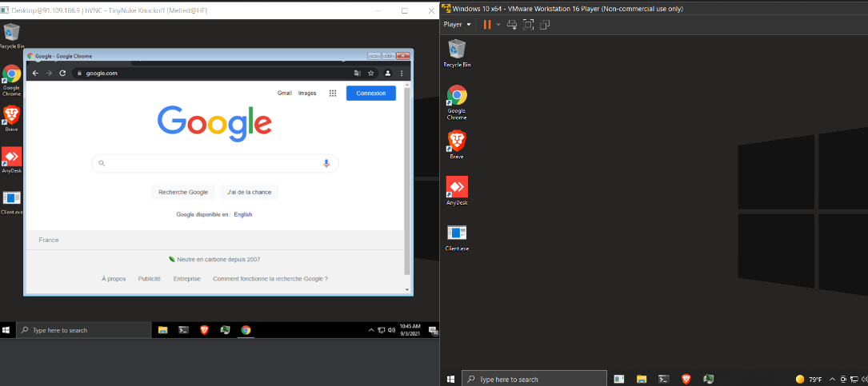
Task: Reload the google.com page
Action: click(x=62, y=73)
